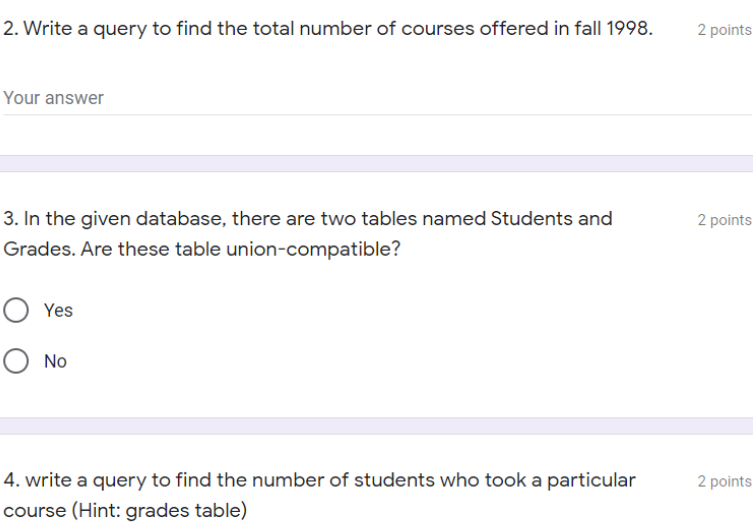The image size is (753, 532).
Task: Click the number '4.' starting the last question
Action: point(12,480)
